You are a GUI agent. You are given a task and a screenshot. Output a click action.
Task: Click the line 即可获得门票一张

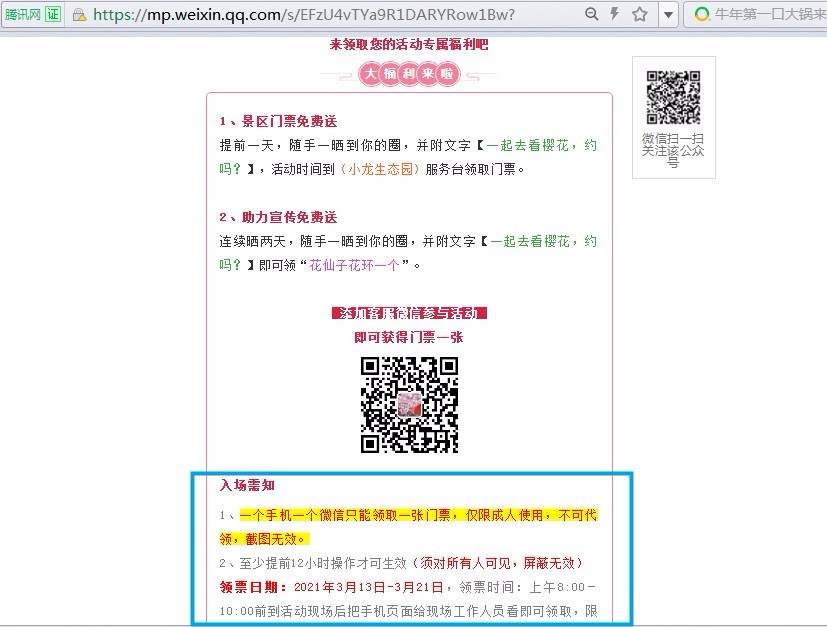coord(409,337)
